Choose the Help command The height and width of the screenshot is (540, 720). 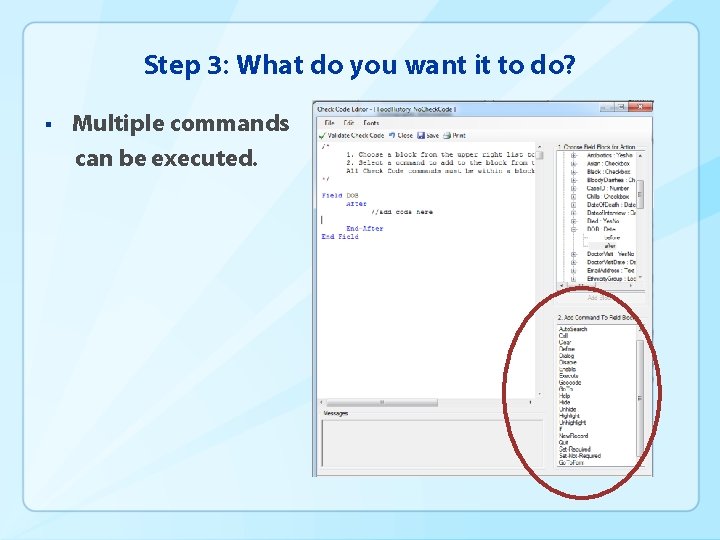point(564,396)
